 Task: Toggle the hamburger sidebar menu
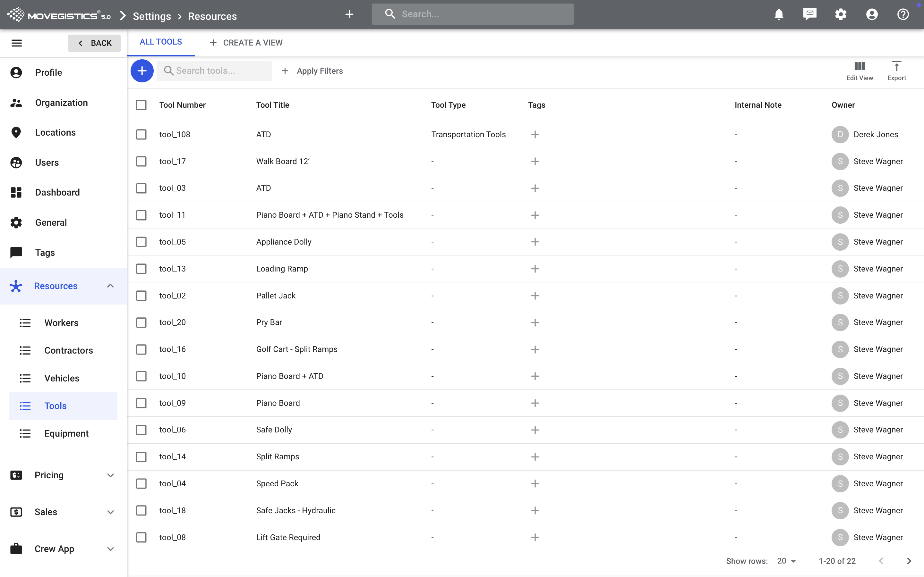(16, 43)
